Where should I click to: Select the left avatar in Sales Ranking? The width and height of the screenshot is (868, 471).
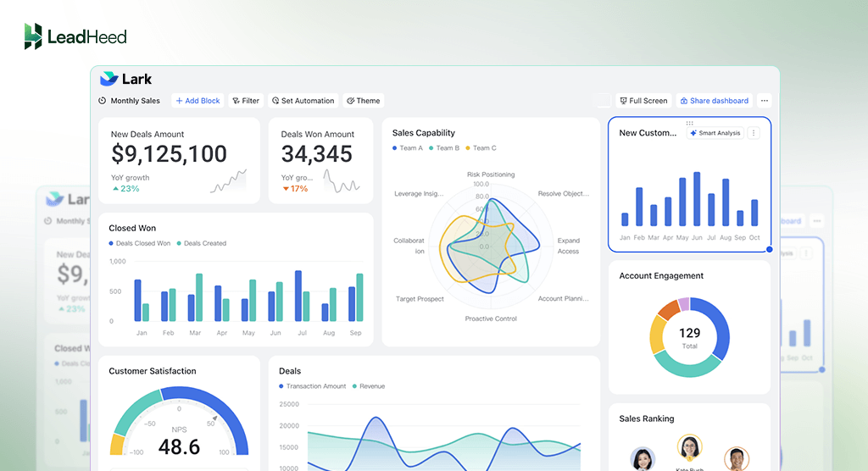tap(643, 459)
